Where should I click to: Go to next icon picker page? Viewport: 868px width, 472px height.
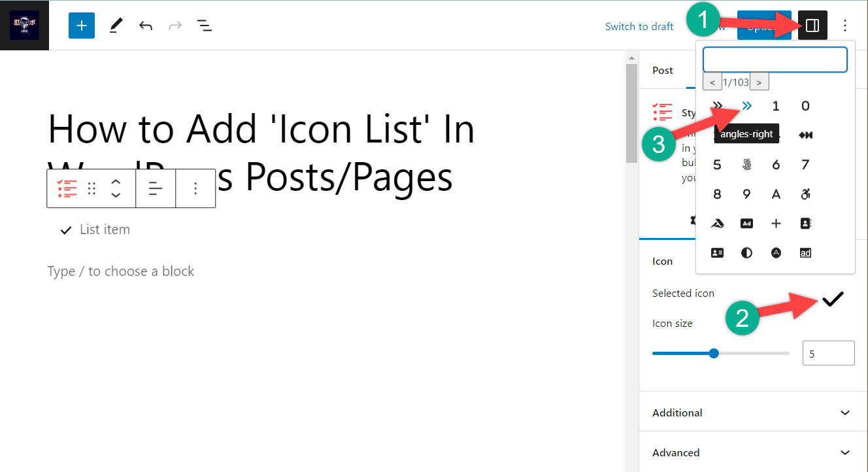pos(759,82)
